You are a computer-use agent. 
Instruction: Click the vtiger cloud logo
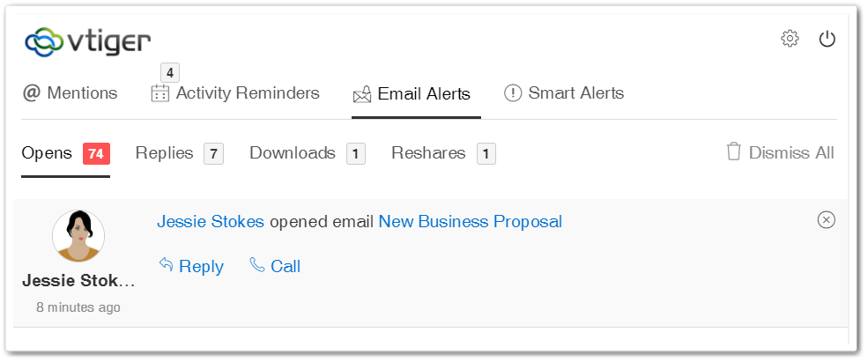point(87,42)
